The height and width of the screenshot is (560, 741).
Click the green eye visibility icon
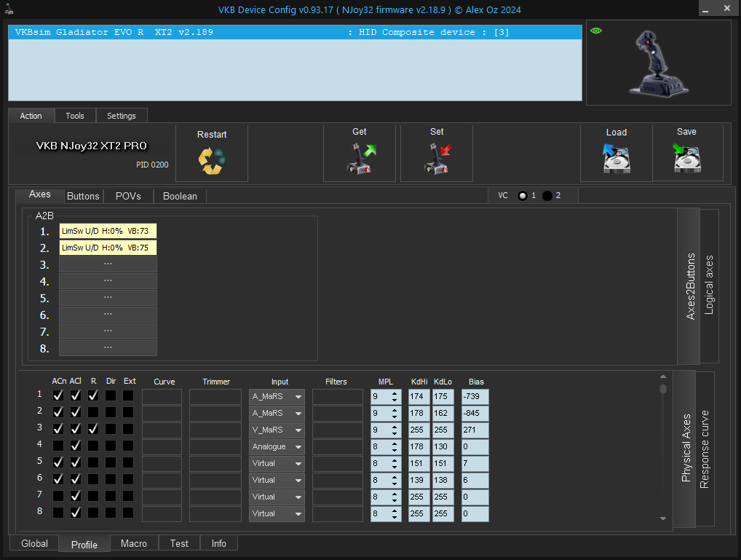pyautogui.click(x=596, y=31)
